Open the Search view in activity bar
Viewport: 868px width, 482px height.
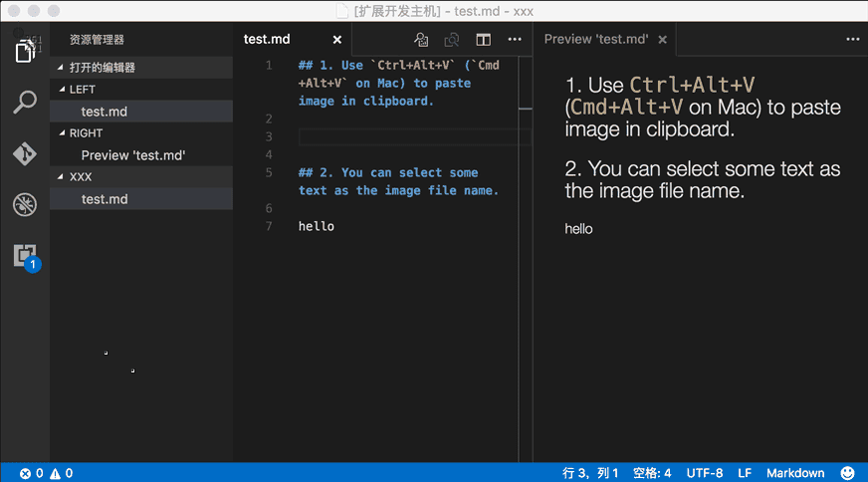click(x=25, y=102)
